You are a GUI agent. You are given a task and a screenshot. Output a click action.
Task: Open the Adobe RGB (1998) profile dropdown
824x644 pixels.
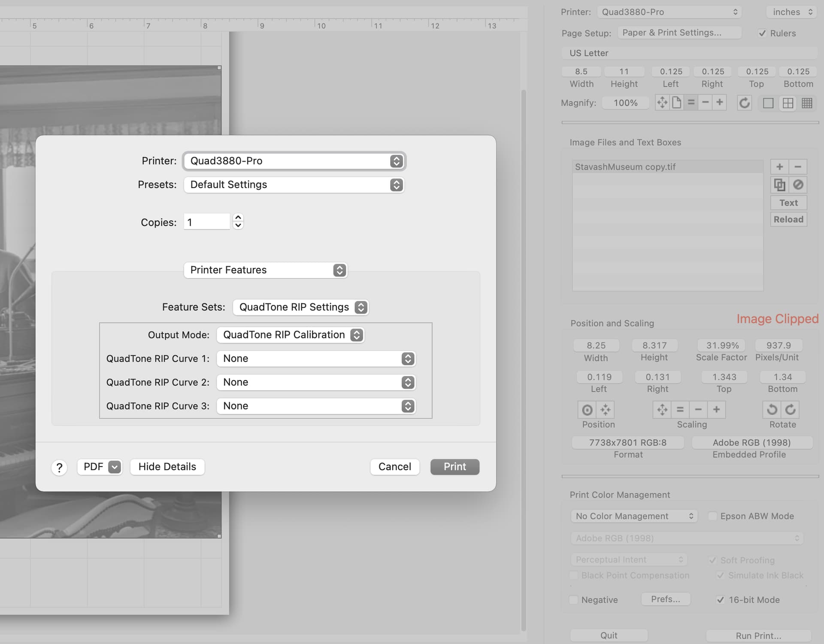pyautogui.click(x=687, y=538)
